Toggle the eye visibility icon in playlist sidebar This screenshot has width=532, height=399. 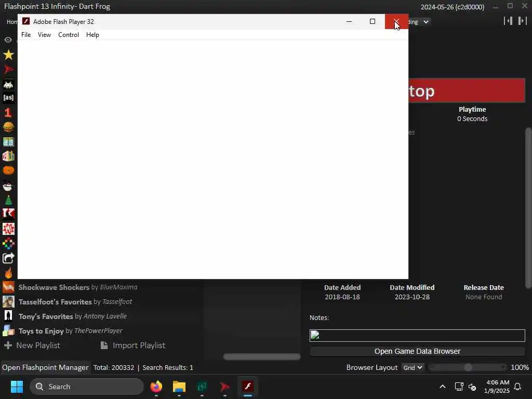pos(8,39)
